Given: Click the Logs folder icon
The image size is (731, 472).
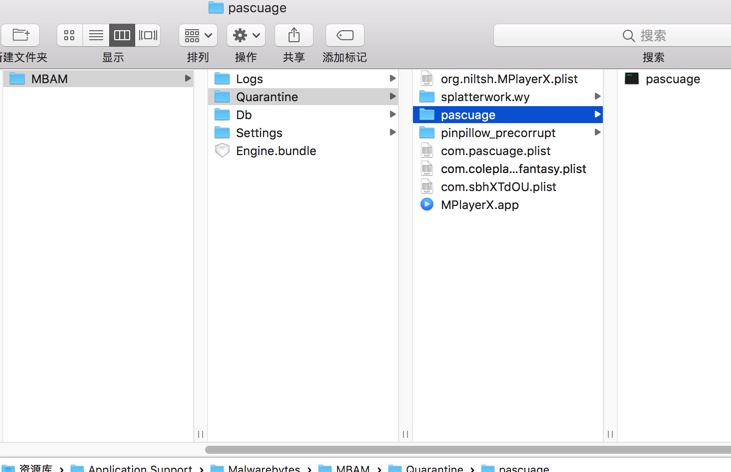Looking at the screenshot, I should tap(222, 78).
